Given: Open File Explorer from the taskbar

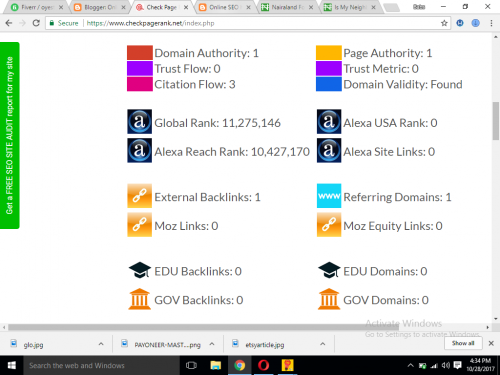Looking at the screenshot, I should pyautogui.click(x=216, y=365).
